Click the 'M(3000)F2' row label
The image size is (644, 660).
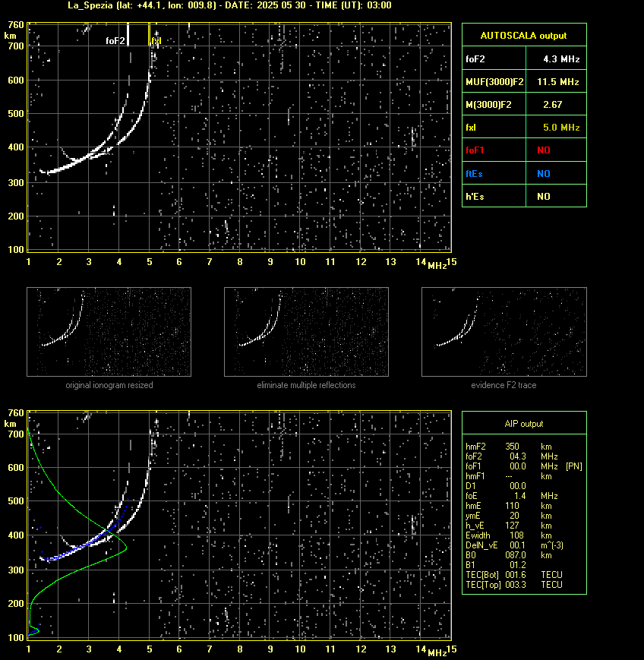click(x=488, y=104)
